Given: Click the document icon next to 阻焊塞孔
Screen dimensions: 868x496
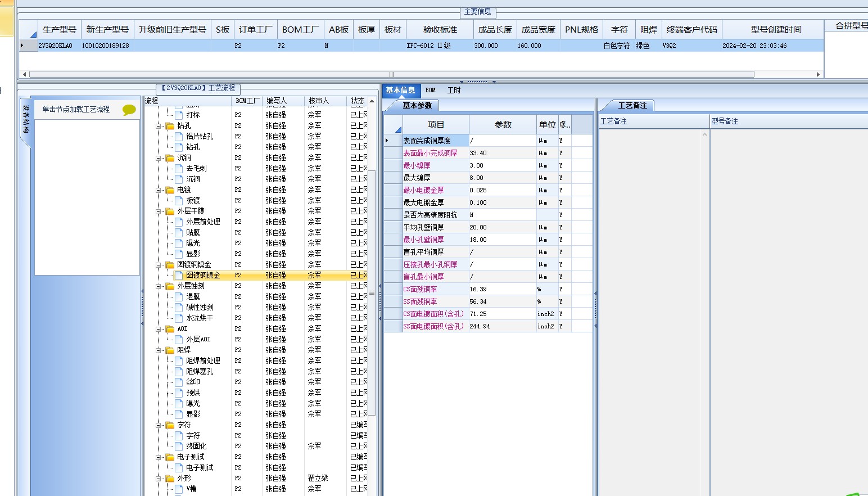Looking at the screenshot, I should click(179, 372).
